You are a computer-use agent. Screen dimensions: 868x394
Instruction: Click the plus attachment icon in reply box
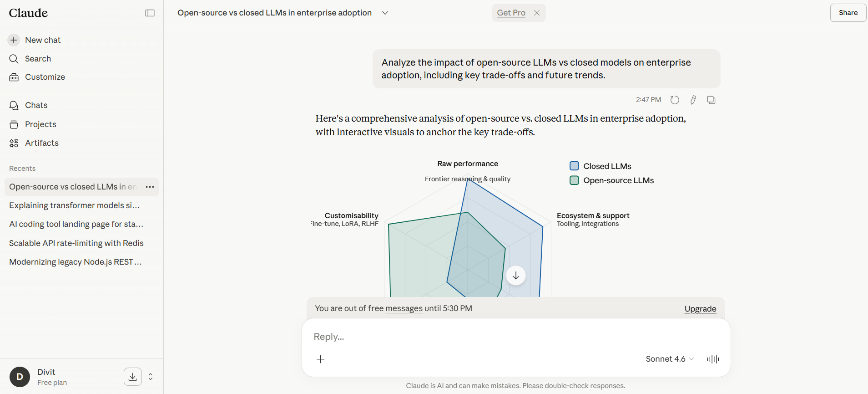(x=321, y=359)
